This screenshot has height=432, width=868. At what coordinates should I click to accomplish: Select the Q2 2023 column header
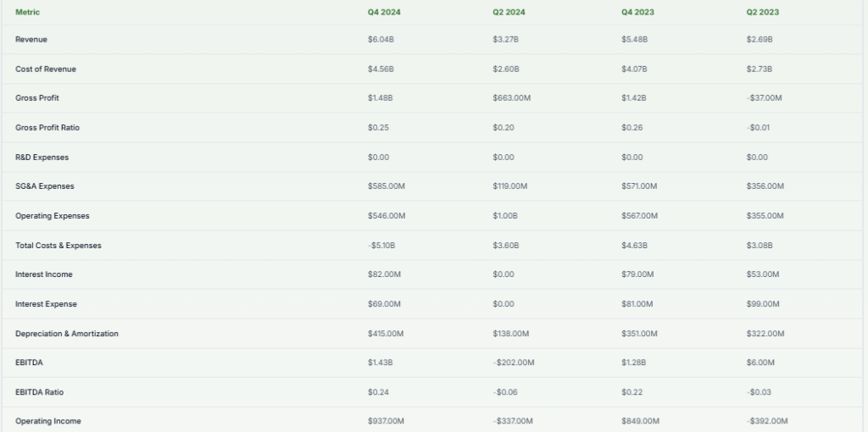click(764, 13)
